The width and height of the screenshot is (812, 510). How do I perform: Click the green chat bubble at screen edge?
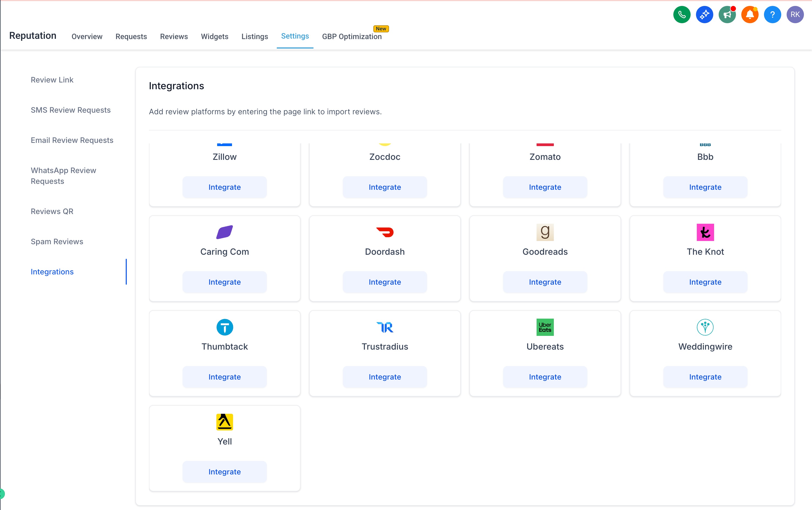pyautogui.click(x=2, y=494)
